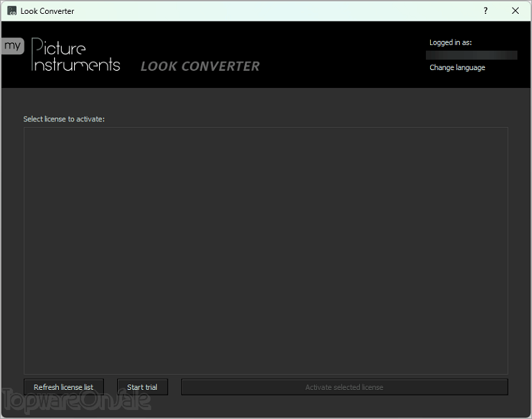Click the LOOK CONVERTER heading text
532x419 pixels.
pos(200,66)
